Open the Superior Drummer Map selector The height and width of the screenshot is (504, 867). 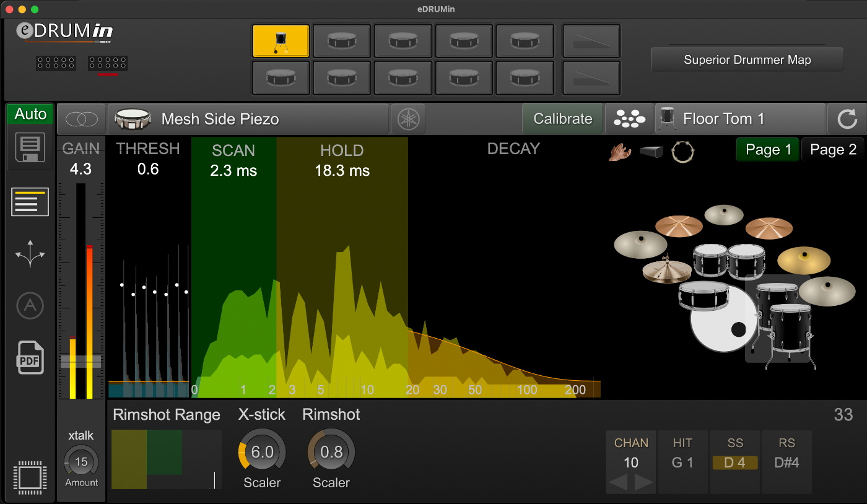pos(747,60)
